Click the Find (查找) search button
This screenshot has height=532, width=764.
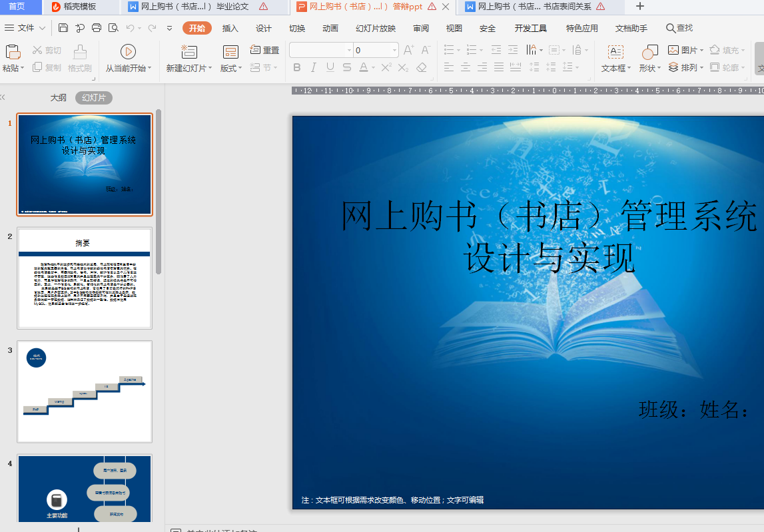[679, 28]
